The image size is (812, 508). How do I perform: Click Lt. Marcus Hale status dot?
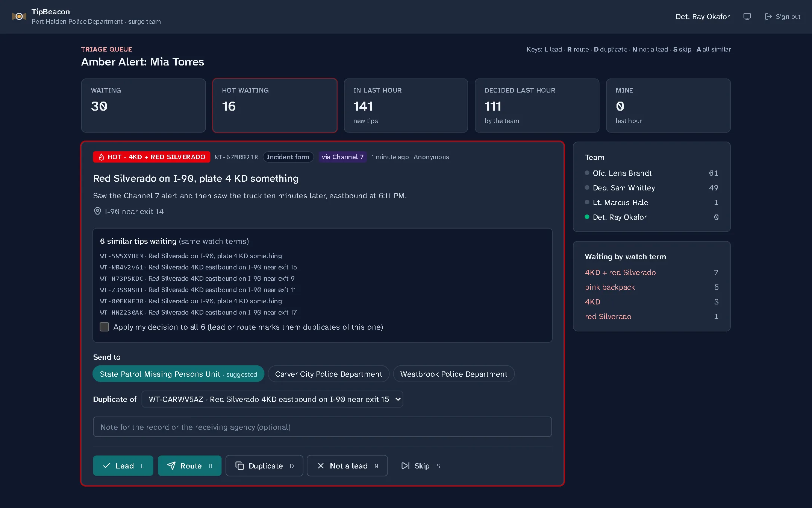click(x=587, y=202)
